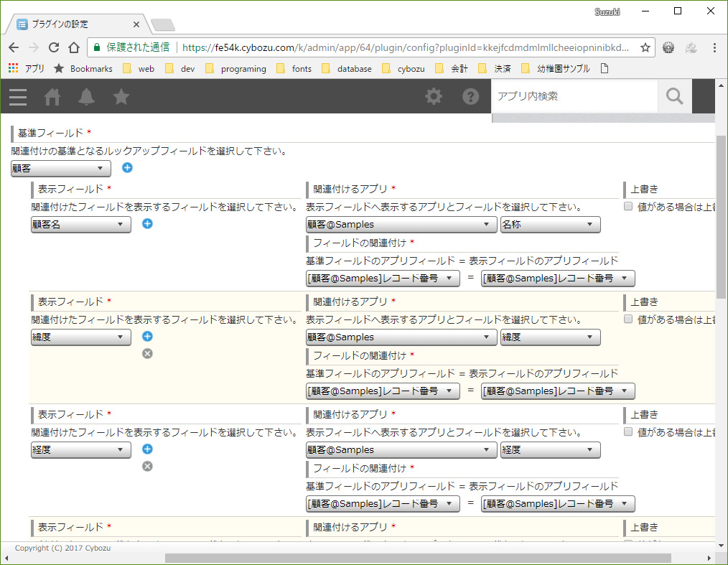Click the Suzuki profile button
728x565 pixels.
click(x=607, y=11)
